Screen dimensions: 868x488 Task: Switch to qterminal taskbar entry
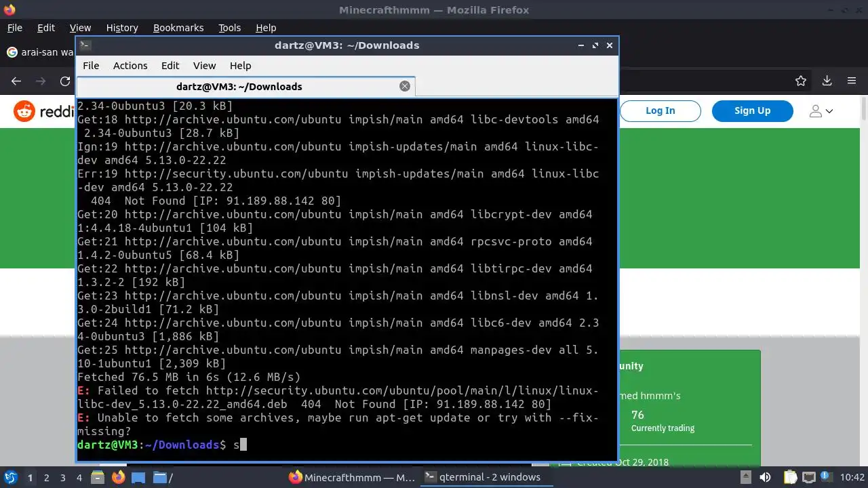pyautogui.click(x=486, y=477)
